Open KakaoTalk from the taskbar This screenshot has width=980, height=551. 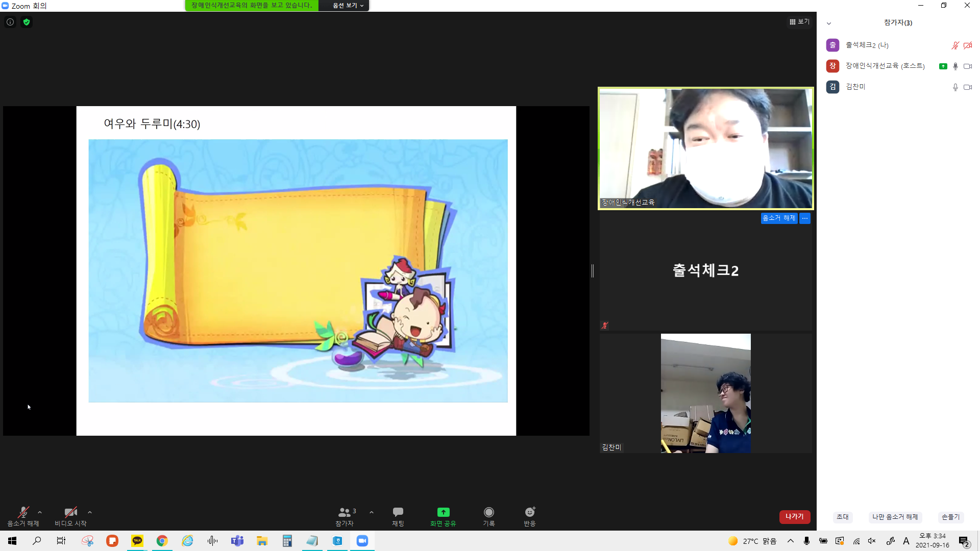tap(137, 541)
